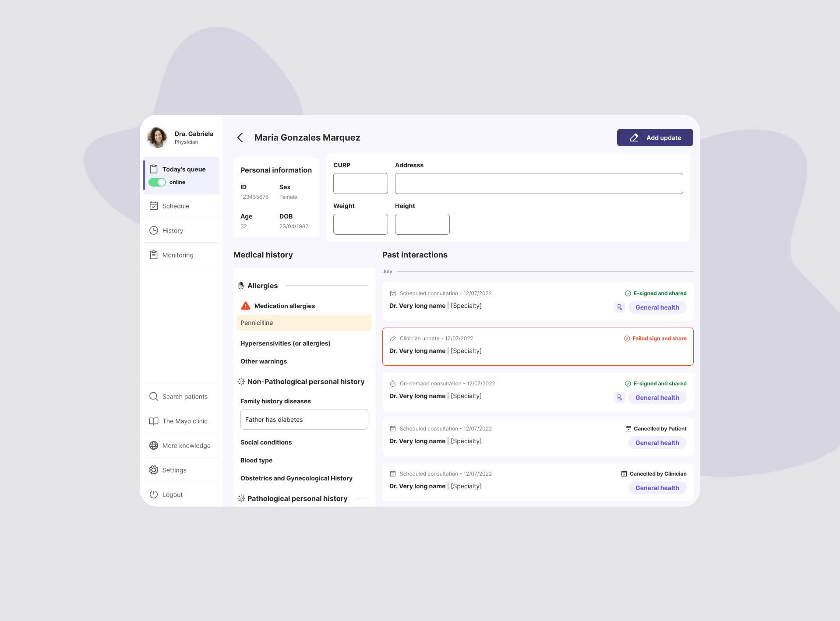
Task: Open the failed sign and share clinician update
Action: pos(537,346)
